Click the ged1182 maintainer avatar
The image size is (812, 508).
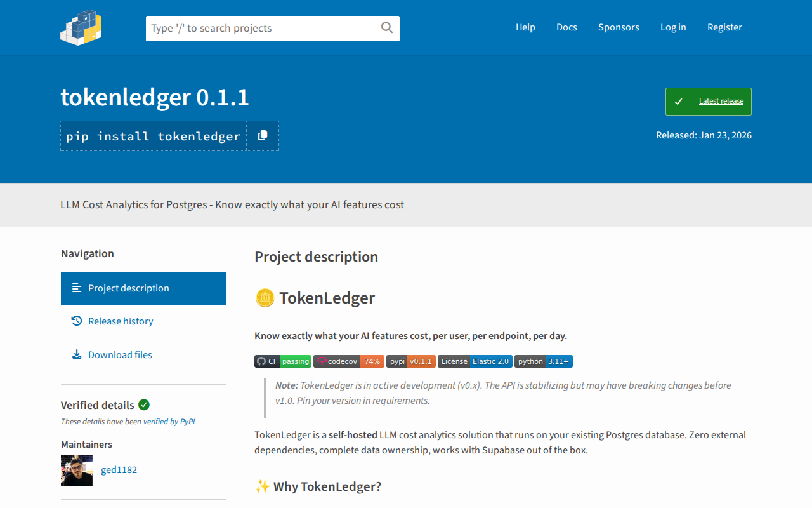[x=77, y=471]
